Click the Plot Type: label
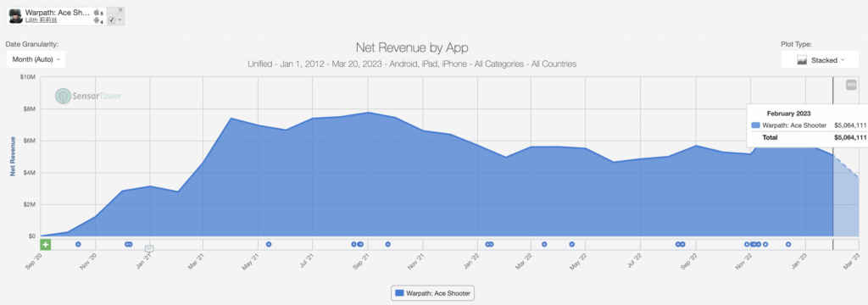The width and height of the screenshot is (868, 305). click(797, 44)
